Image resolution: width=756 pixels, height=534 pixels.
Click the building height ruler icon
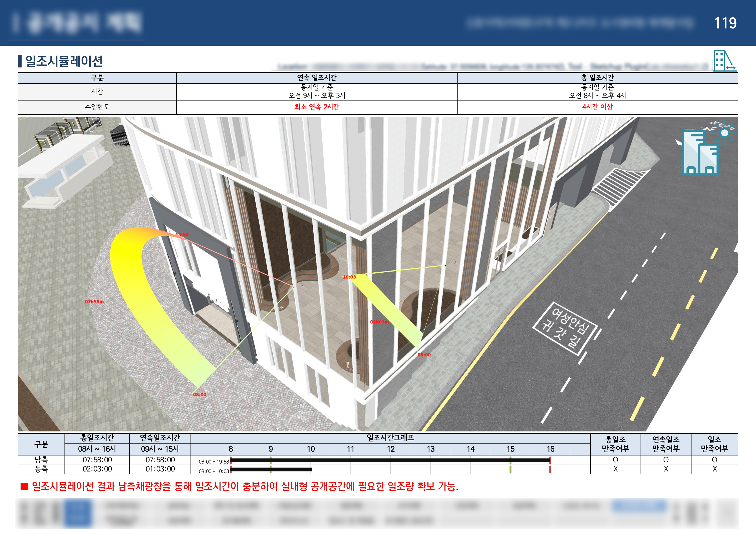724,61
